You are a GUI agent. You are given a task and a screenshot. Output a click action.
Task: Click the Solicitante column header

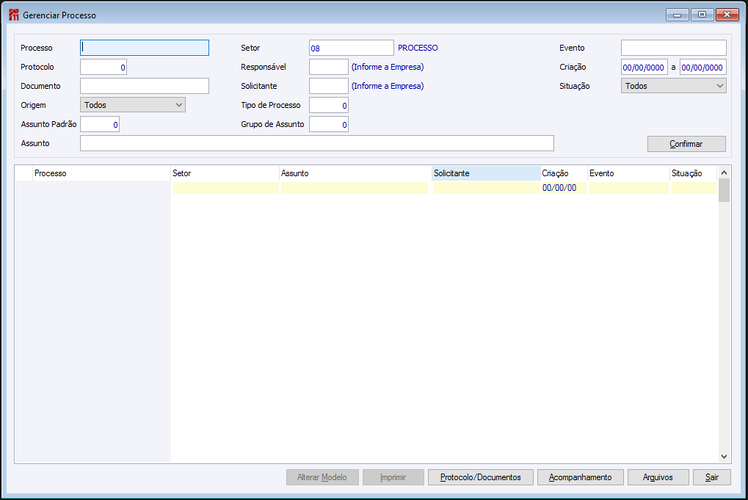click(x=486, y=173)
